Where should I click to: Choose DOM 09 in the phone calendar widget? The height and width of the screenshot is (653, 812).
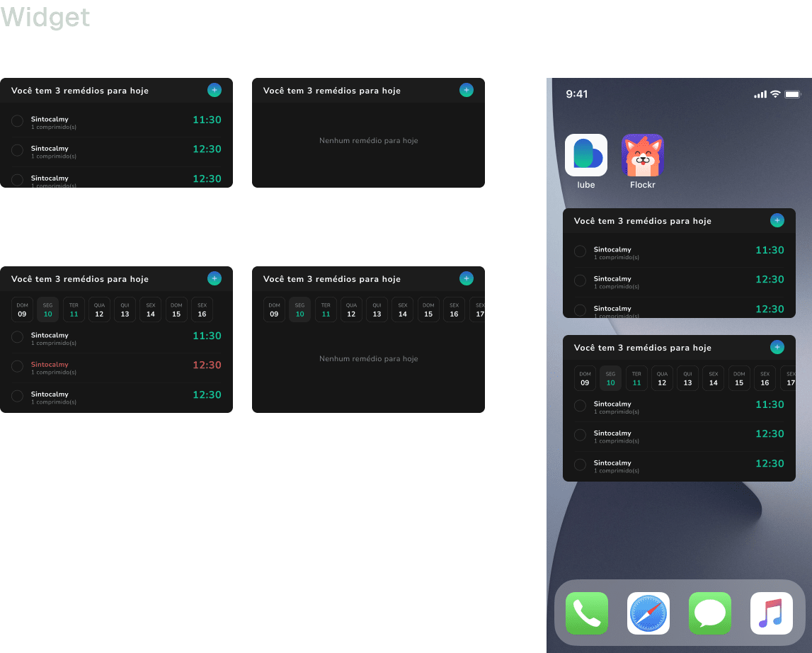click(585, 378)
